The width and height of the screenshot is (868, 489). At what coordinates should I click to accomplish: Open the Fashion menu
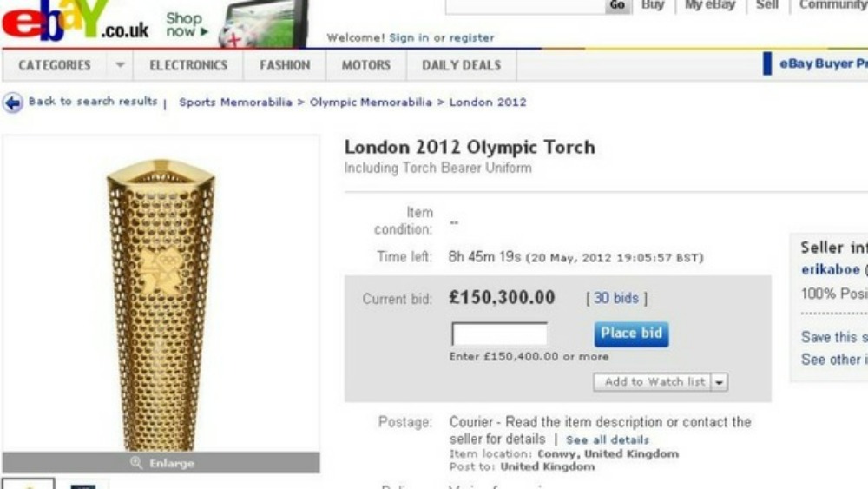click(x=285, y=65)
